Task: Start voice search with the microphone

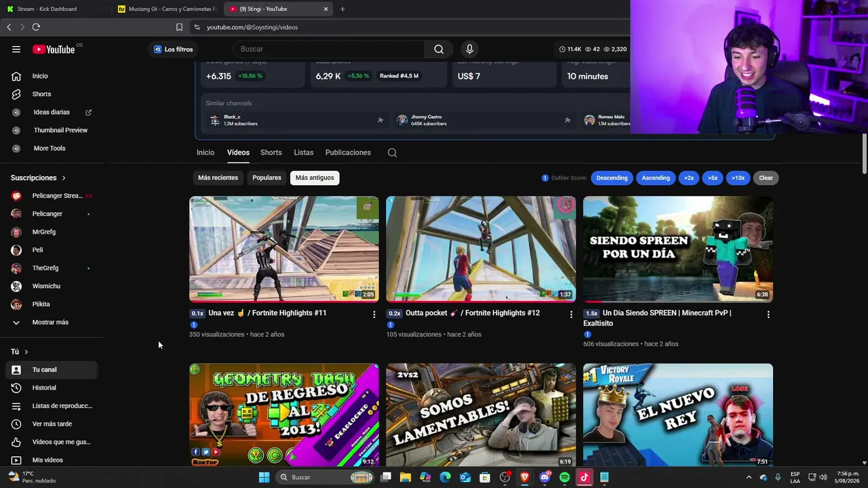Action: [x=469, y=49]
